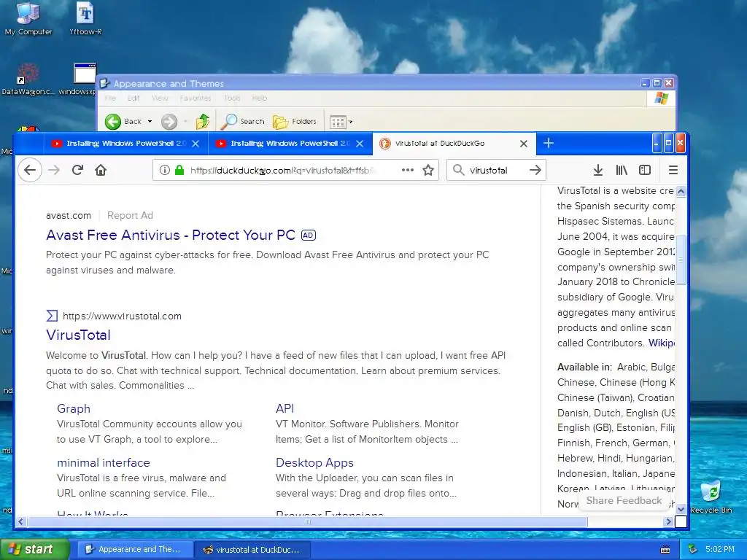Open Graph sitelink

click(74, 408)
